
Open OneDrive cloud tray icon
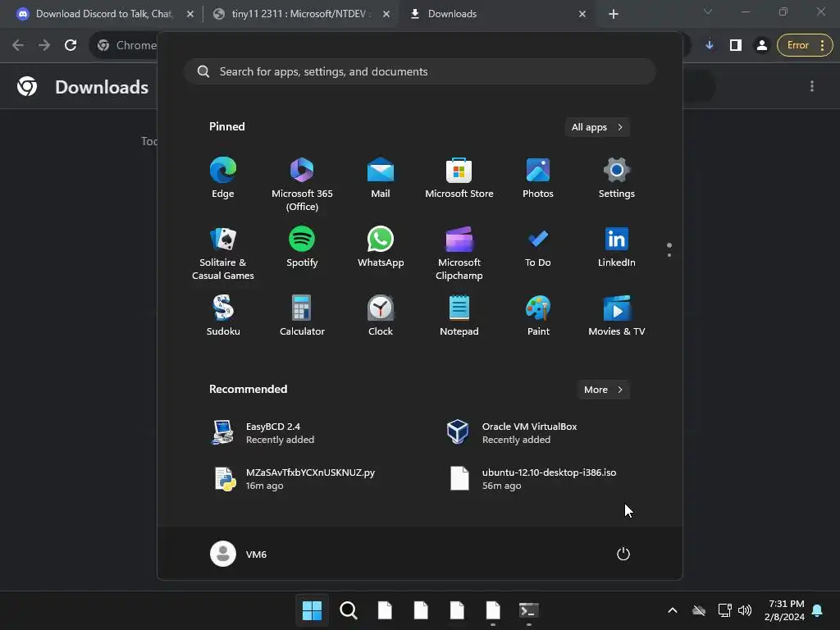tap(699, 610)
